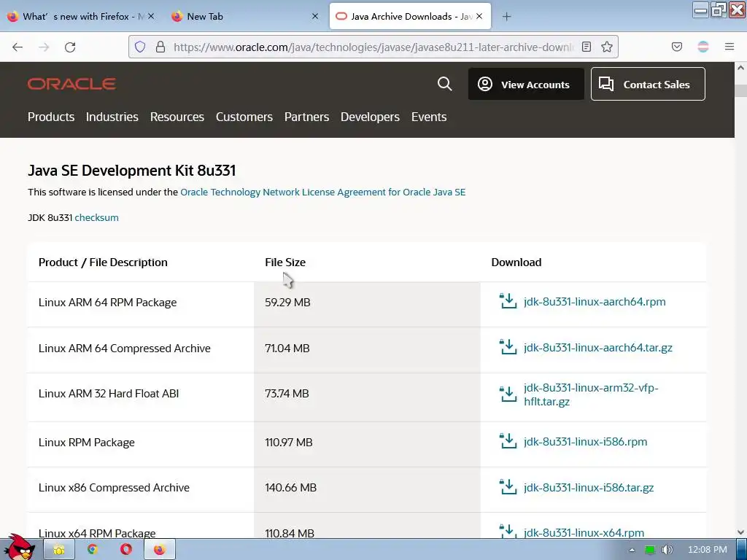Viewport: 747px width, 560px height.
Task: Open a new browser tab with plus icon
Action: click(506, 17)
